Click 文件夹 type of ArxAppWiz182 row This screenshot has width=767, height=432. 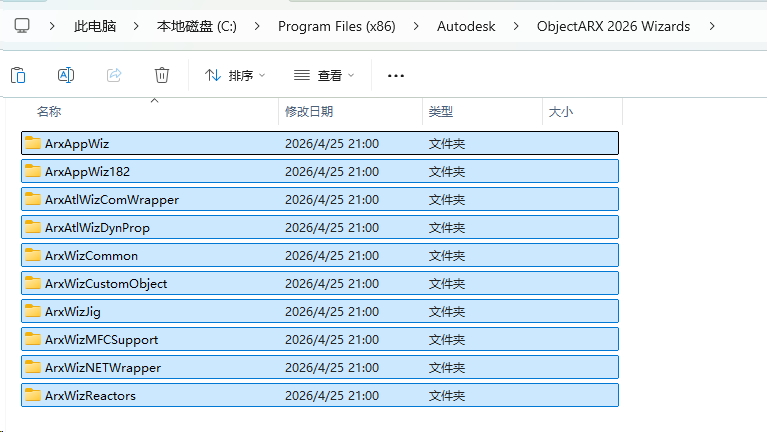(447, 172)
